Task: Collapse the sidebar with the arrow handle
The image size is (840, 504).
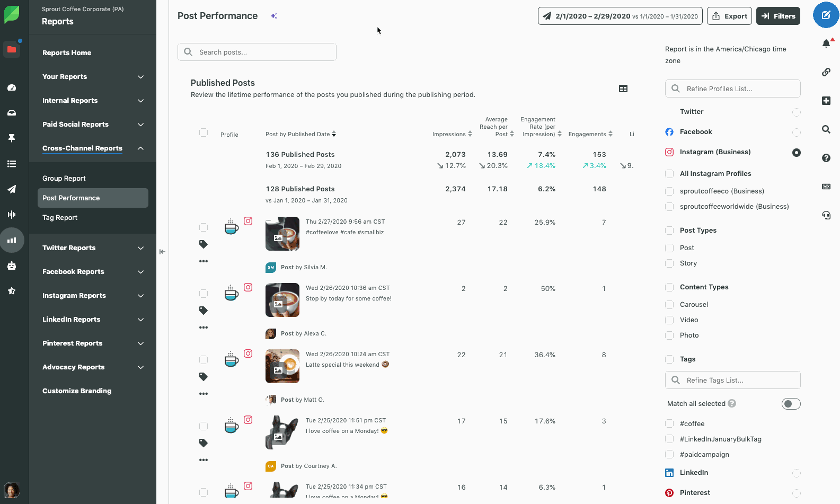Action: pos(162,252)
